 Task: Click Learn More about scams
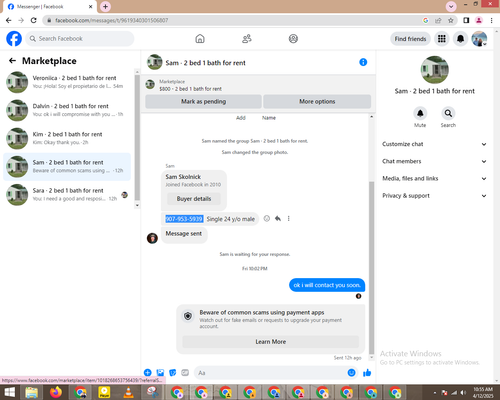click(x=270, y=342)
